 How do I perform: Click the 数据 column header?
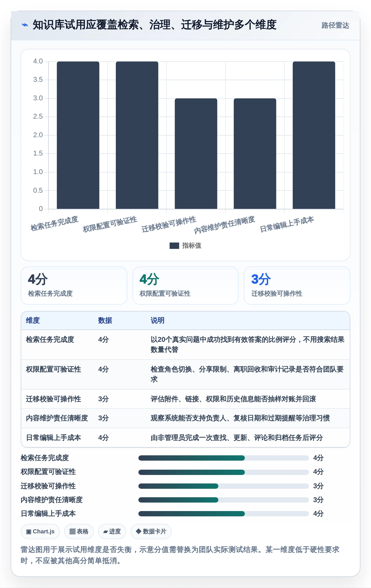coord(105,321)
